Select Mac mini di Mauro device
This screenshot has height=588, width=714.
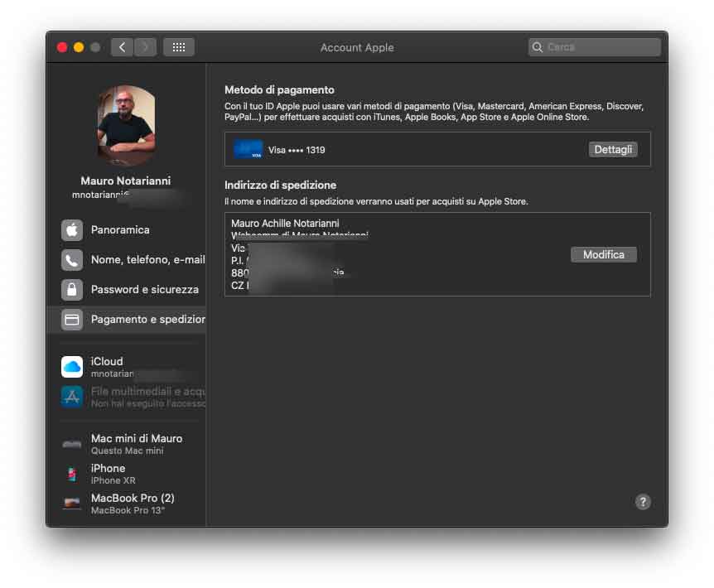[127, 444]
